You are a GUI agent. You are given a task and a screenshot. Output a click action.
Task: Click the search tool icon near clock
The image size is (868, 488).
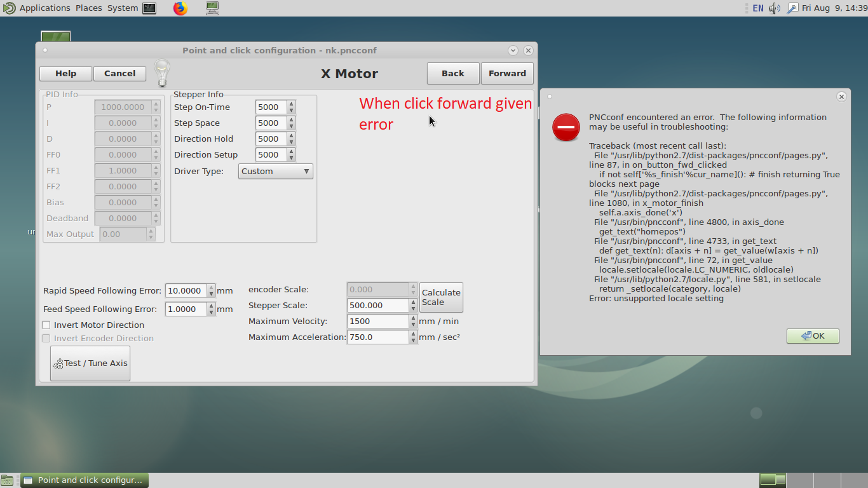pyautogui.click(x=792, y=8)
